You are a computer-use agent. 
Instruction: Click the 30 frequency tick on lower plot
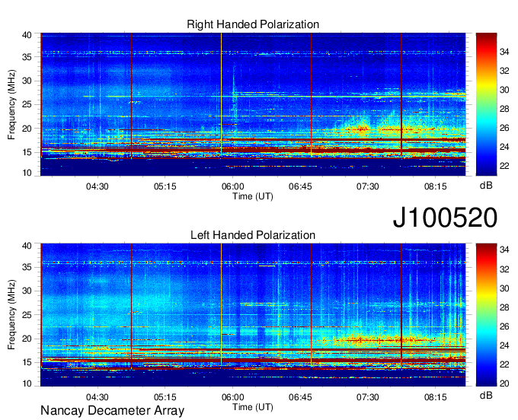[27, 291]
